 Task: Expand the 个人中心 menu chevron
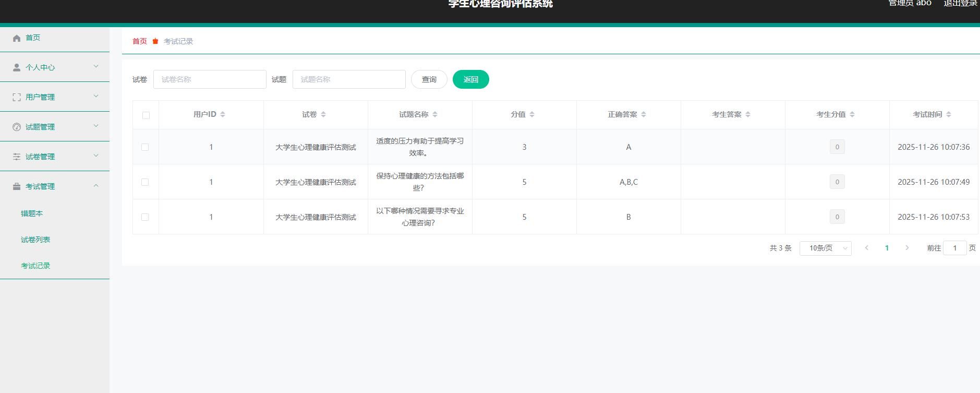click(x=96, y=66)
